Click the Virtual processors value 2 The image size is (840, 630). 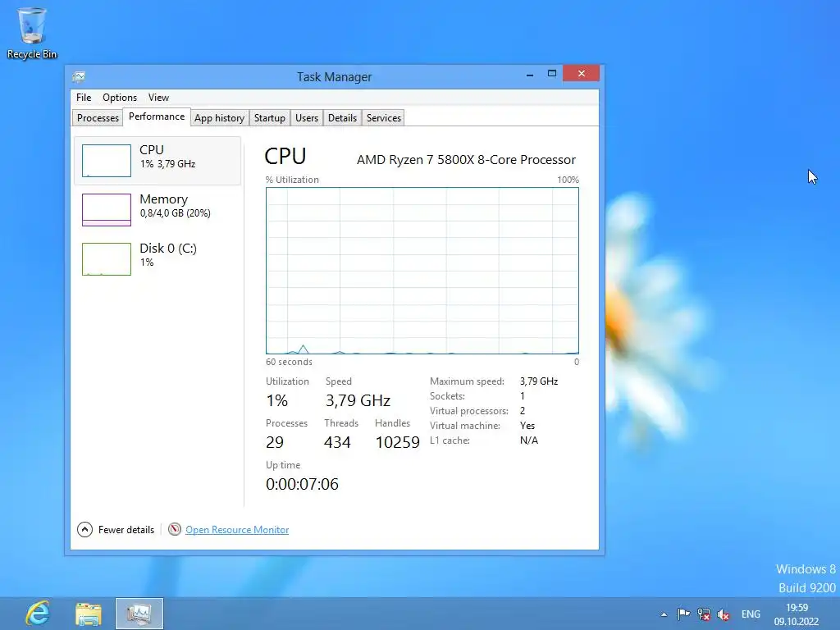pyautogui.click(x=523, y=411)
